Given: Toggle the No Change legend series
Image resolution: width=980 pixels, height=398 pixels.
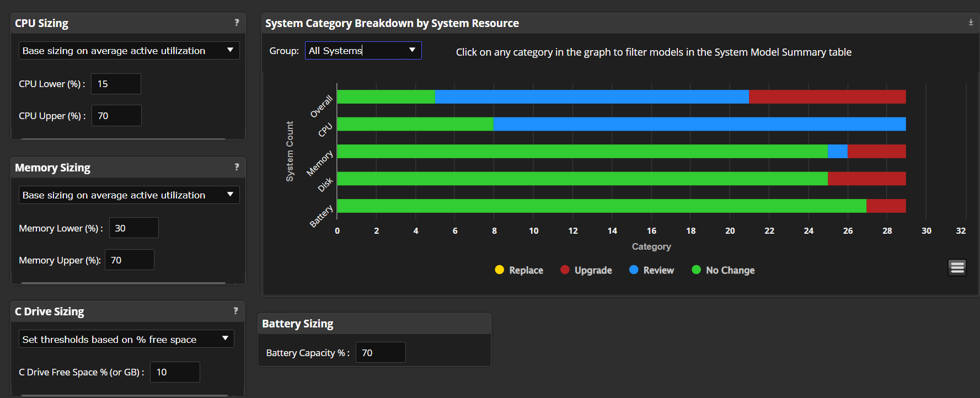Looking at the screenshot, I should click(723, 270).
